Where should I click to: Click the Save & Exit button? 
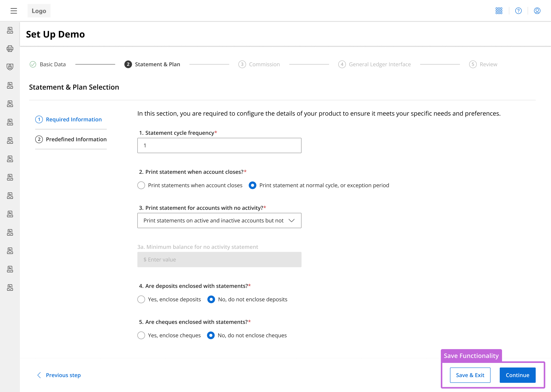[470, 375]
